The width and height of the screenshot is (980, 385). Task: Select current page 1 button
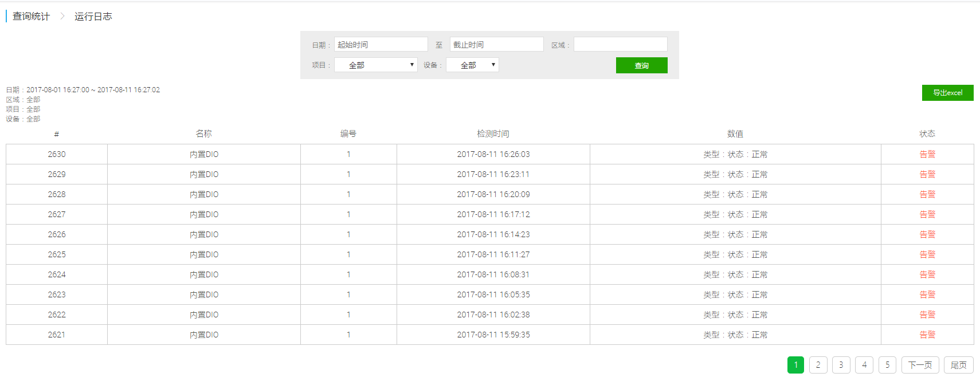point(795,365)
